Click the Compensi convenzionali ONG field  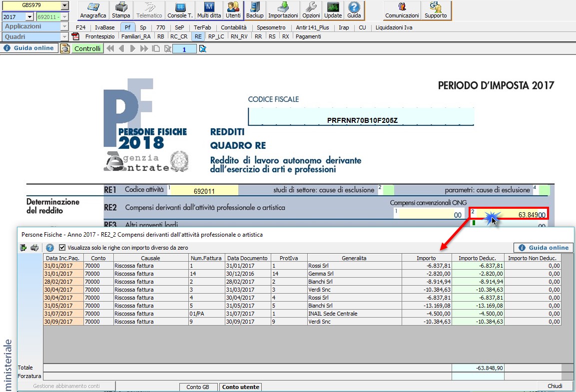[x=430, y=214]
